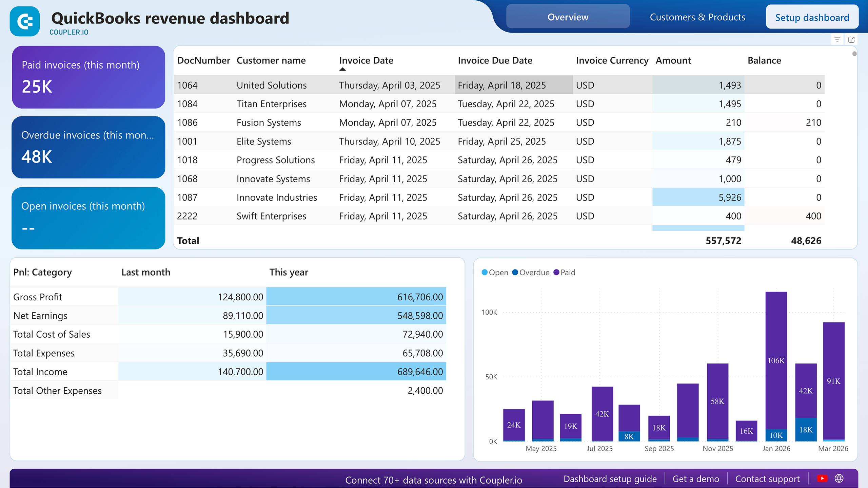Switch to the Customers & Products tab
The image size is (868, 488).
pos(697,17)
